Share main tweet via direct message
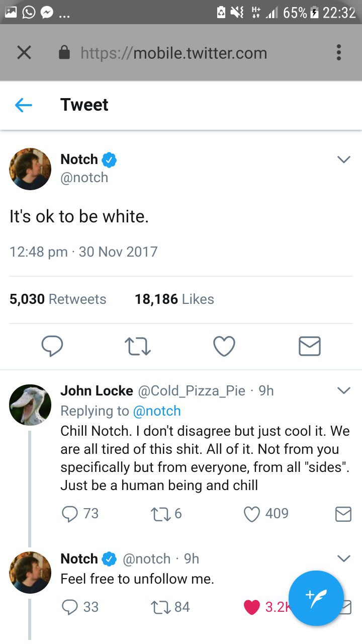The height and width of the screenshot is (644, 362). coord(309,346)
